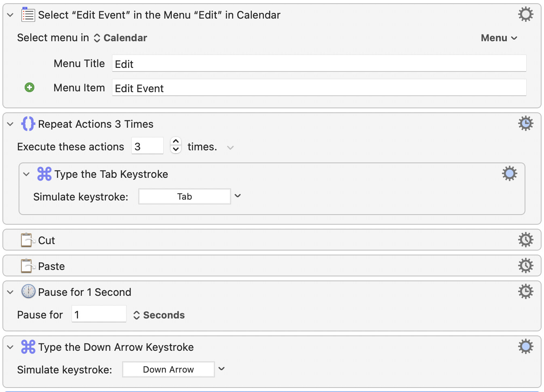544x392 pixels.
Task: Open the Menu dropdown at top right
Action: click(499, 38)
